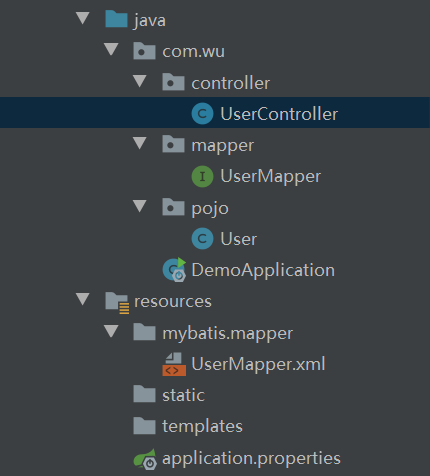Screen dimensions: 430x476
Task: Click the User class icon
Action: point(202,239)
